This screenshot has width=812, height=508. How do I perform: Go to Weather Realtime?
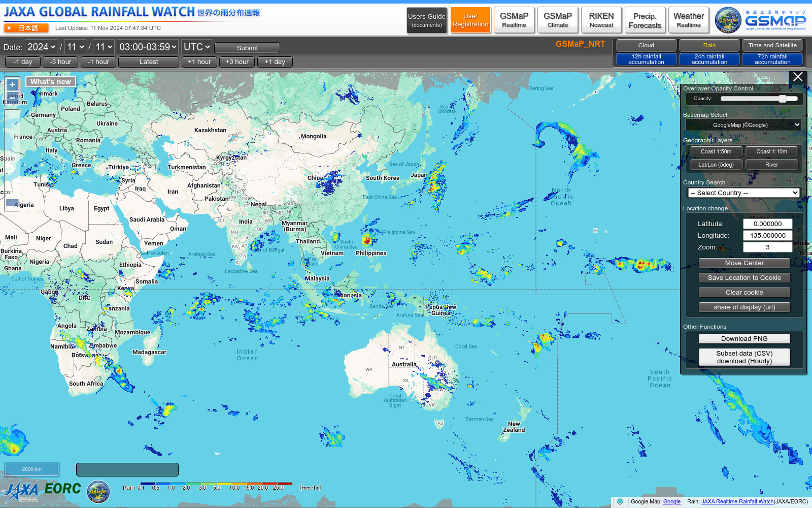tap(689, 20)
